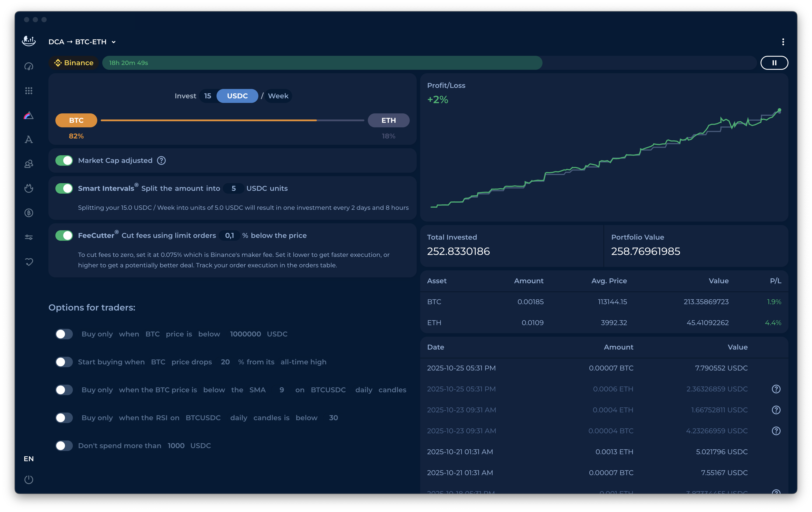Switch language via the EN selector

(x=29, y=459)
